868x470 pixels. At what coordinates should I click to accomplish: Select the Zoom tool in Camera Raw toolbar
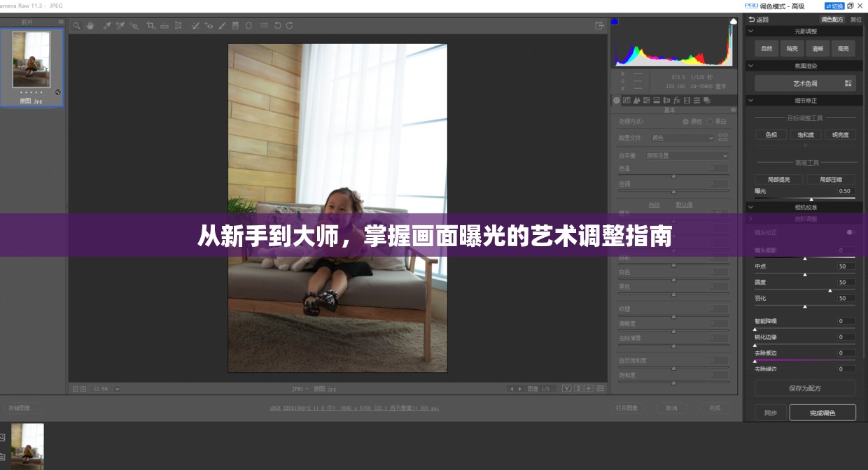coord(76,25)
